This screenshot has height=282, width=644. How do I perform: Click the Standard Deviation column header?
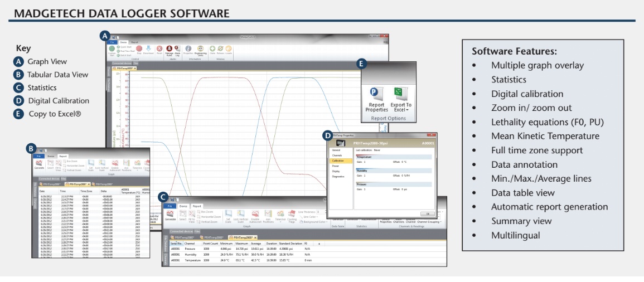click(x=290, y=244)
